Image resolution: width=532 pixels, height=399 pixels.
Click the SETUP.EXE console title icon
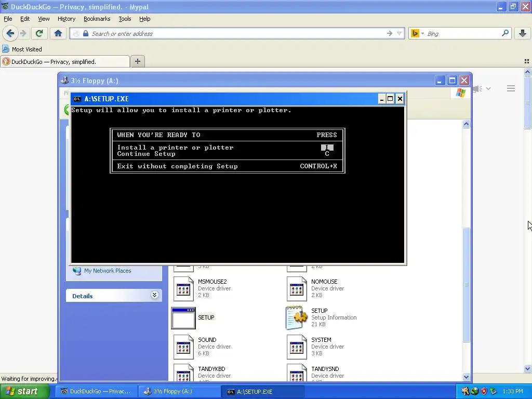(77, 99)
